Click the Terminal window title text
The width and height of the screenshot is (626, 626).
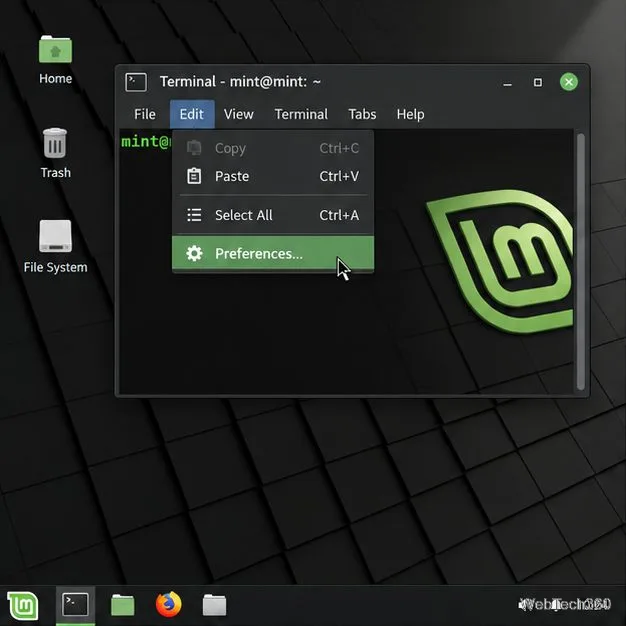click(240, 82)
